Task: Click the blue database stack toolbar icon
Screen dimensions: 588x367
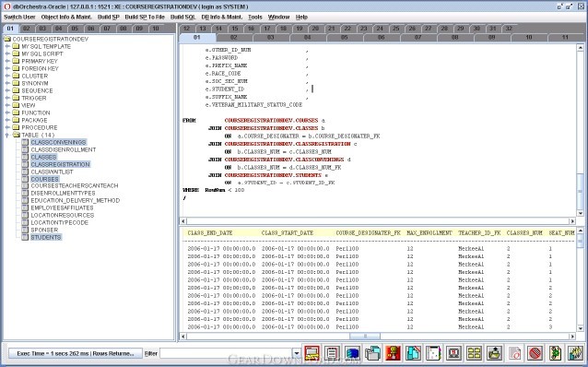Action: [352, 353]
